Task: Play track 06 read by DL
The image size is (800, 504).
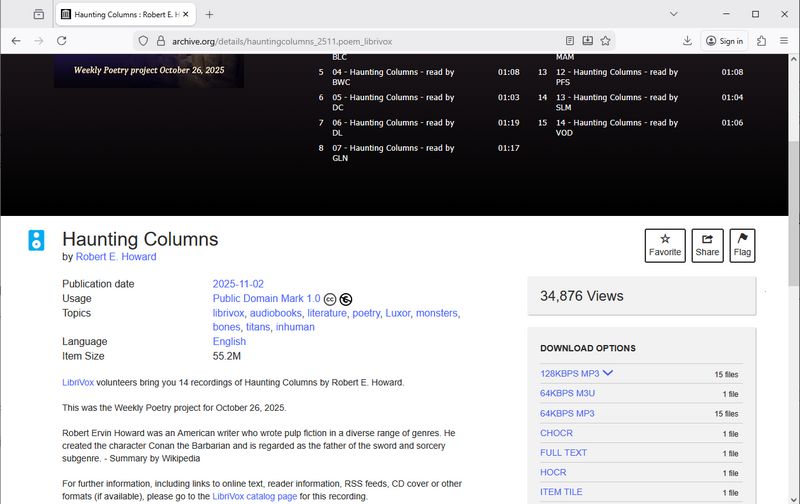Action: [x=419, y=128]
